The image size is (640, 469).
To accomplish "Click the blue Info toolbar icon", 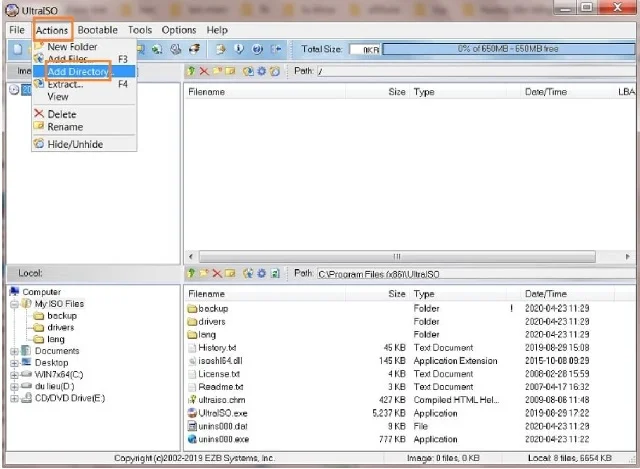I will tap(239, 49).
